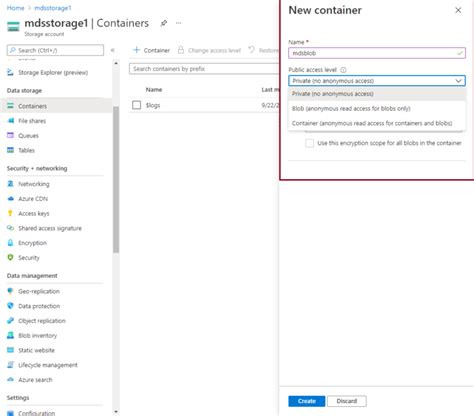
Task: Click the Azure search icon
Action: pos(10,379)
